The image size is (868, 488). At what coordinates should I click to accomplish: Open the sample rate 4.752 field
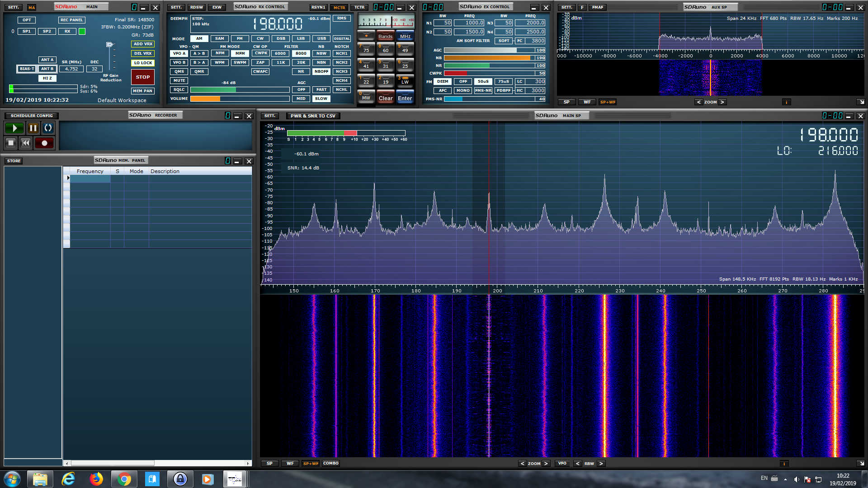[71, 69]
